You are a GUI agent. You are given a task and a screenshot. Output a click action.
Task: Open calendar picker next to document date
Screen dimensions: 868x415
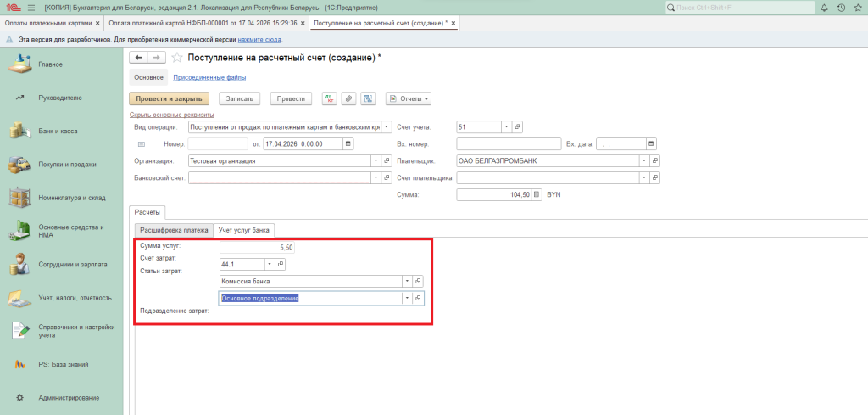click(x=348, y=143)
